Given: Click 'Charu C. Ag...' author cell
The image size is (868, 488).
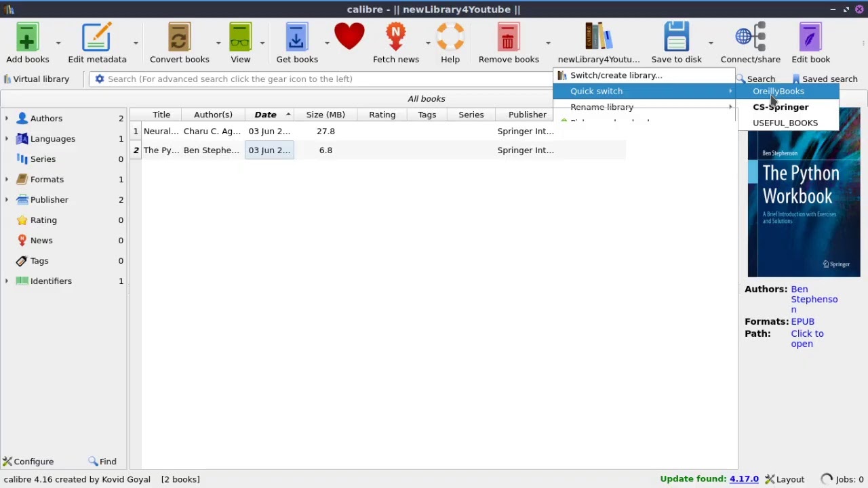Looking at the screenshot, I should click(212, 131).
